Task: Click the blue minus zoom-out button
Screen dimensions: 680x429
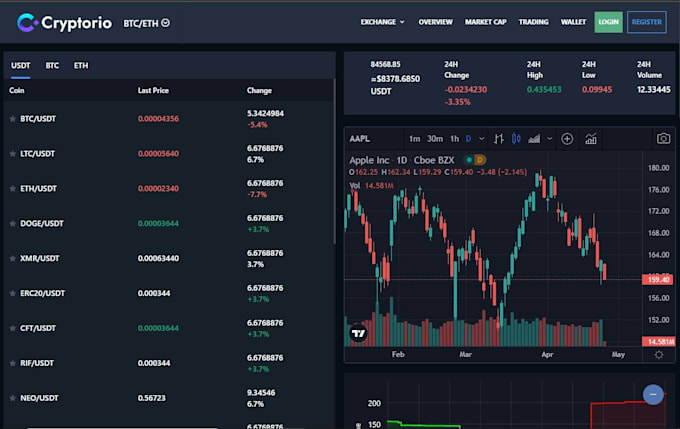Action: (653, 395)
